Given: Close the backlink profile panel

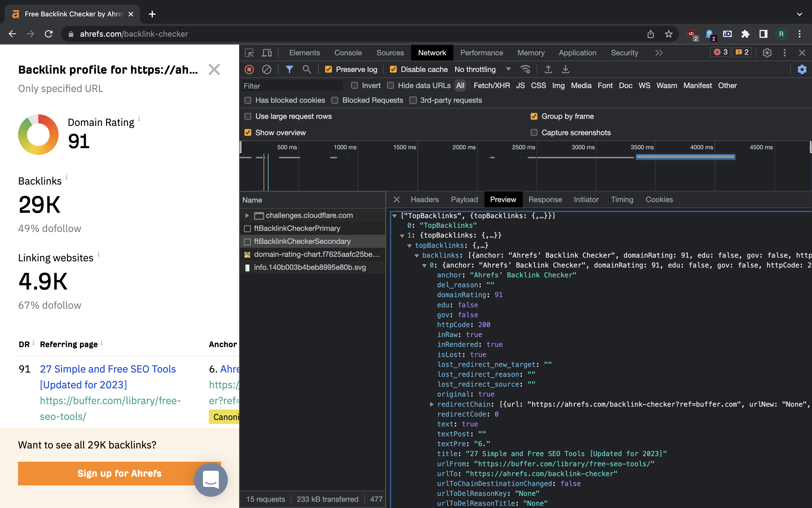Looking at the screenshot, I should (x=214, y=69).
